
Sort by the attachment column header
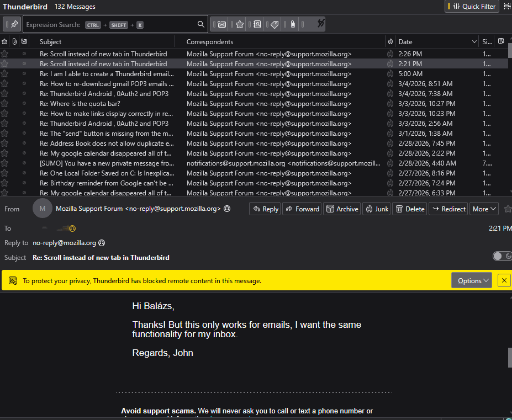coord(14,42)
